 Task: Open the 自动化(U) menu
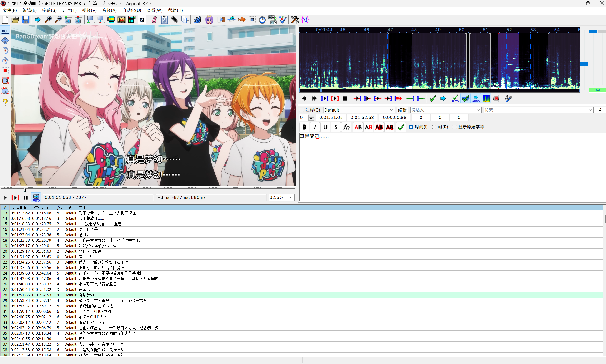tap(132, 10)
